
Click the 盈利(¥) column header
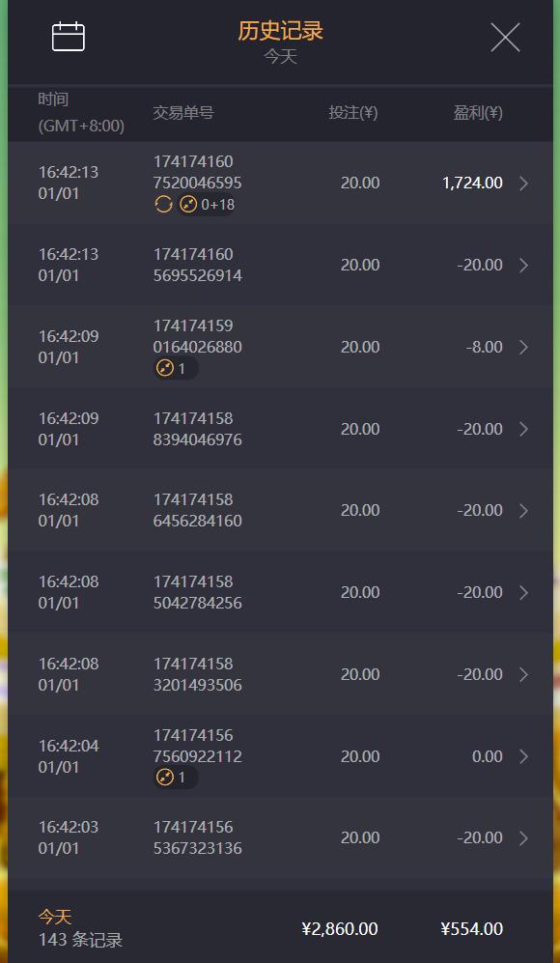point(478,112)
